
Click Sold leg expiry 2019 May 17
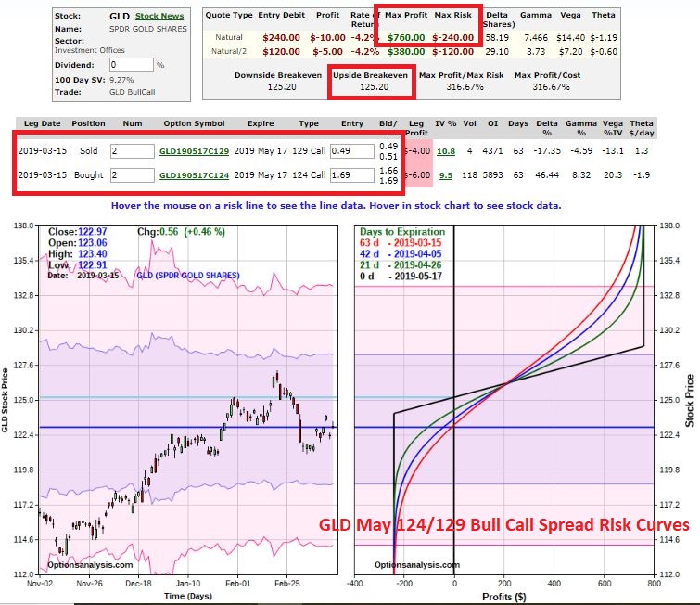[x=261, y=151]
